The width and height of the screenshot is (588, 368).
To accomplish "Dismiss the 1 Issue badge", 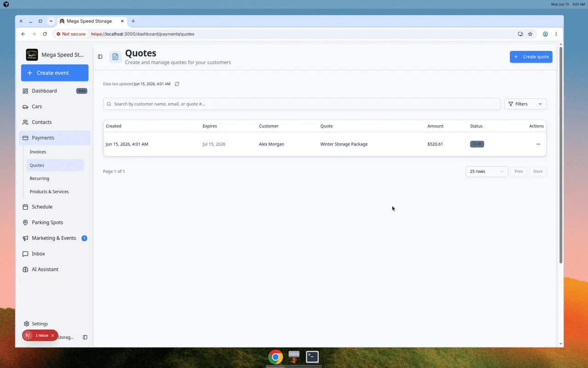I will coord(53,336).
